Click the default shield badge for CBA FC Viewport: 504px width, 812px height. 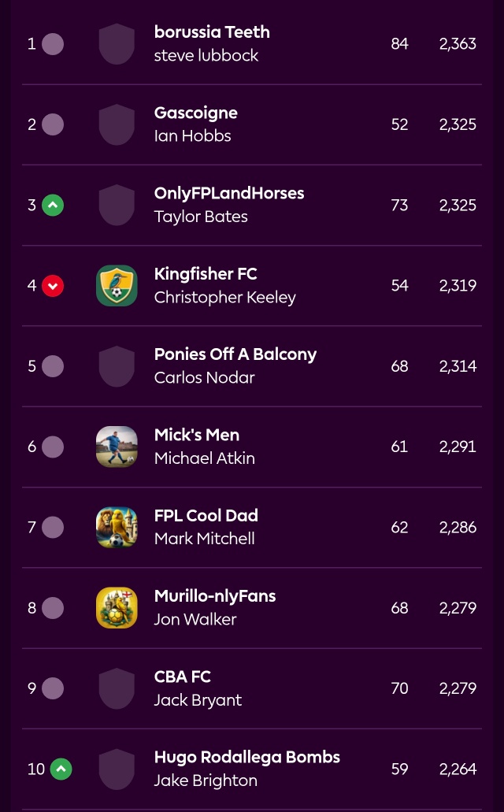117,689
